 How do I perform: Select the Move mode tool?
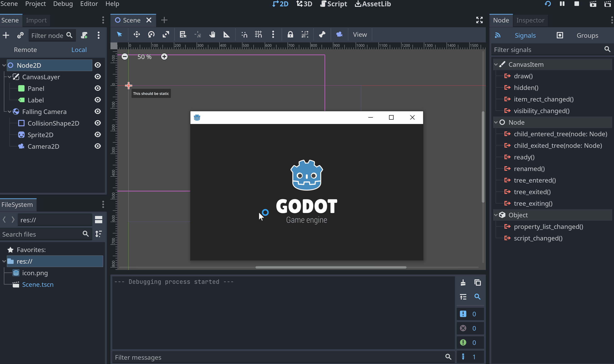pyautogui.click(x=136, y=35)
